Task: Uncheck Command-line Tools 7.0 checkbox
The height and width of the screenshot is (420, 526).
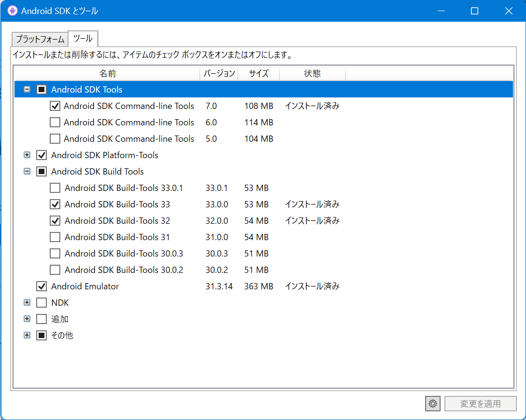Action: 55,106
